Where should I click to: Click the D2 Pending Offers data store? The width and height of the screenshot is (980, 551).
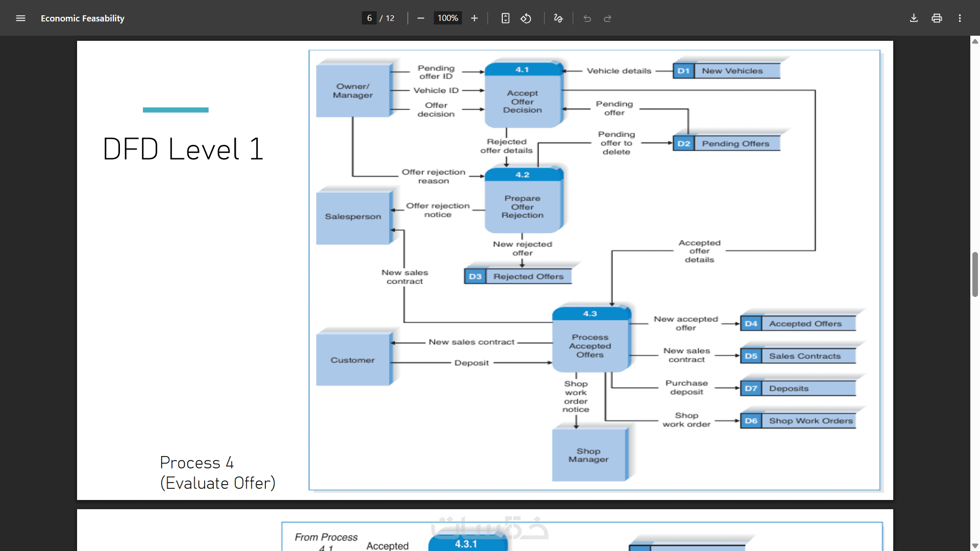726,143
